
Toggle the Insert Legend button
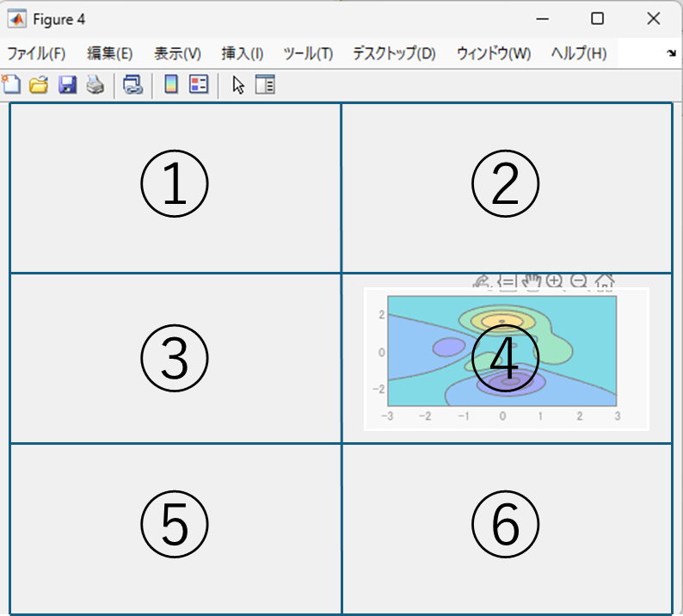point(199,84)
